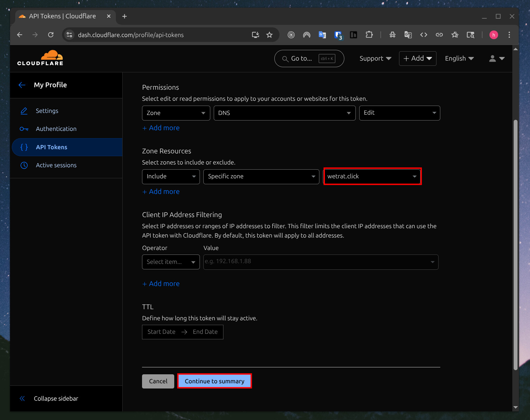The height and width of the screenshot is (420, 530).
Task: Expand the English language menu
Action: [x=459, y=59]
